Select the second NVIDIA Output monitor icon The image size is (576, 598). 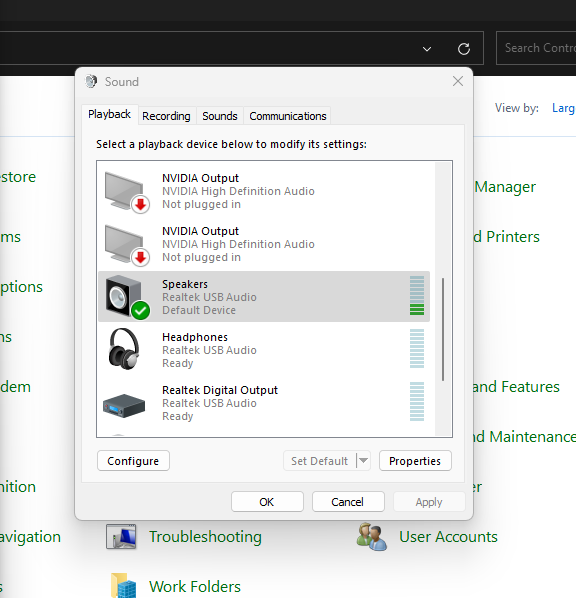125,244
